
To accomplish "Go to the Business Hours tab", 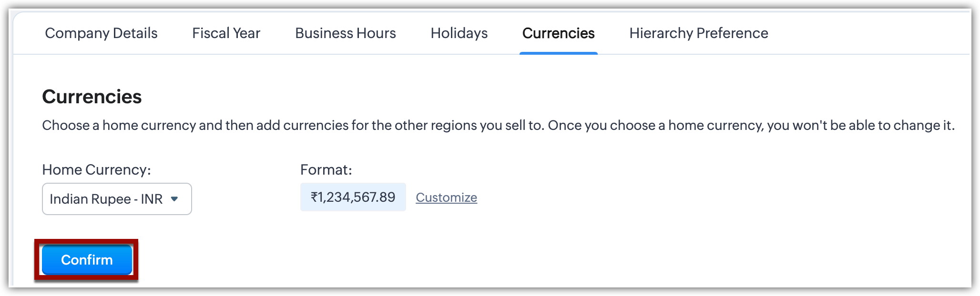I will (x=345, y=33).
